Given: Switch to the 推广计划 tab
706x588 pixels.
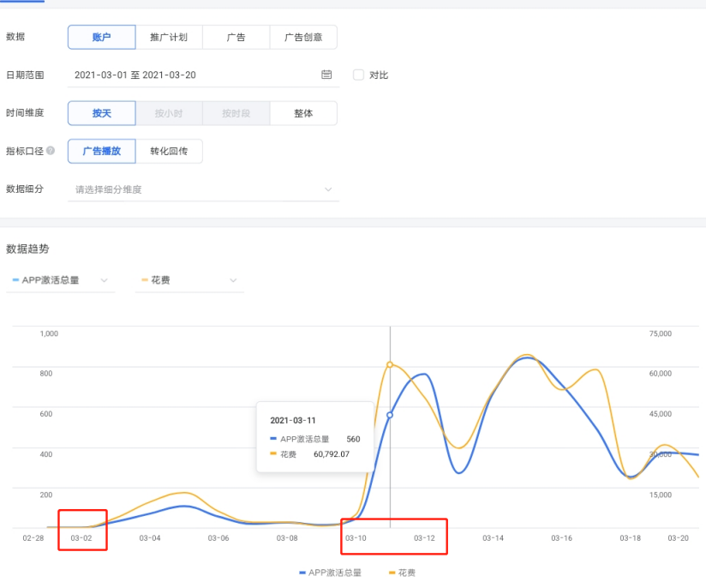Looking at the screenshot, I should click(x=169, y=37).
